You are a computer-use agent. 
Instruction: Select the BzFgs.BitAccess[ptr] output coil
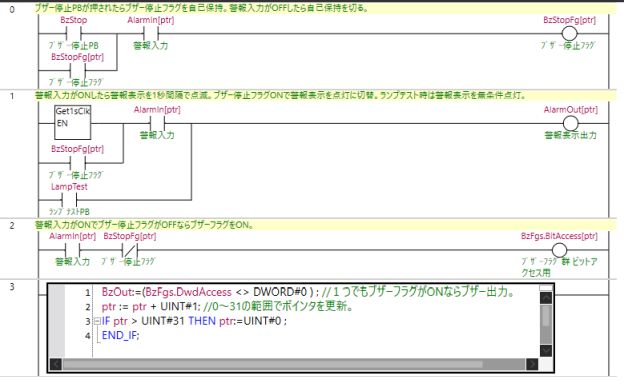[x=559, y=250]
